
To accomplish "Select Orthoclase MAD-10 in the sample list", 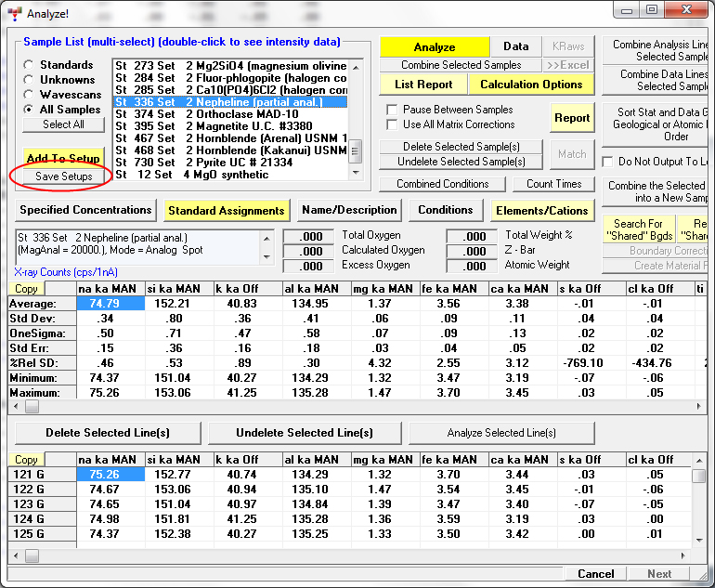I will tap(230, 114).
